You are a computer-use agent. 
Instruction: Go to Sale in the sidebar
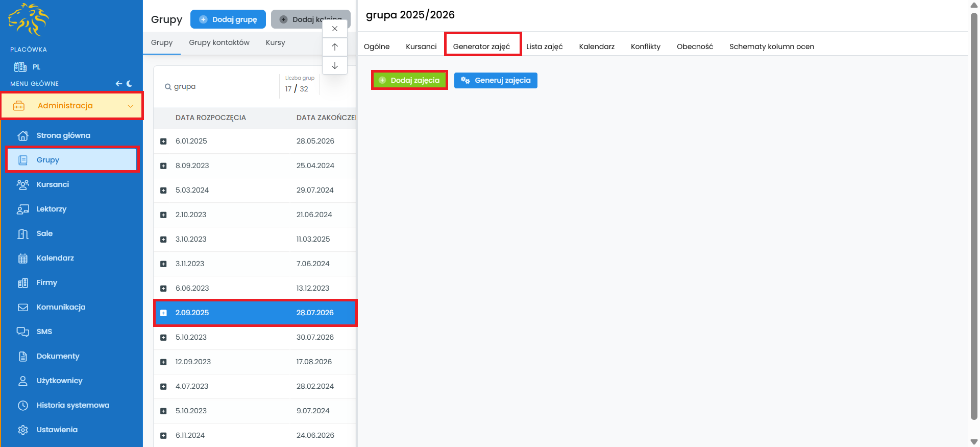click(44, 233)
